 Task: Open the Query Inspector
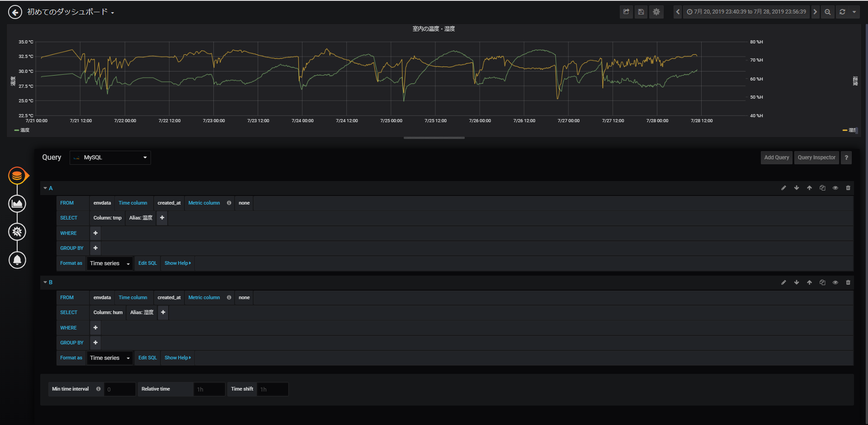tap(816, 158)
